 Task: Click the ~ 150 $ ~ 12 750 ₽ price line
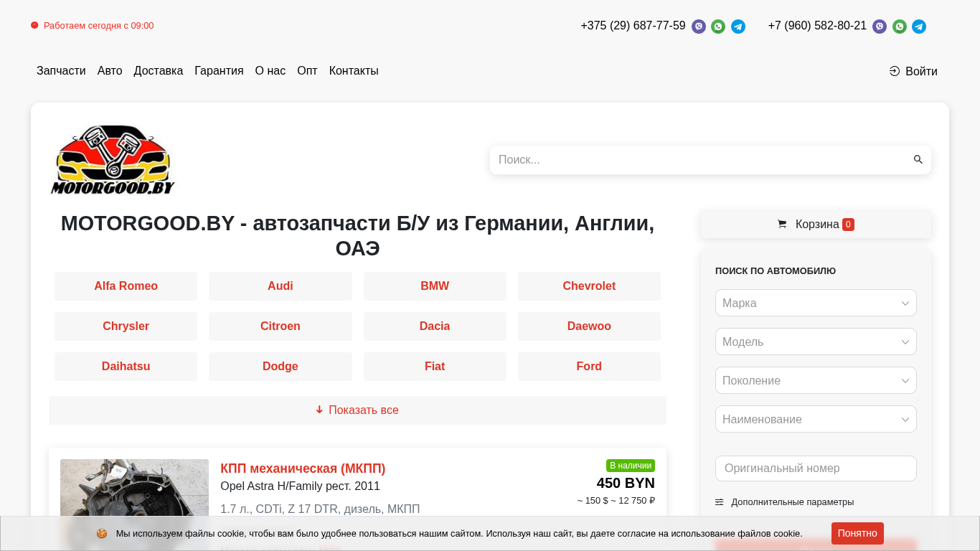(616, 501)
